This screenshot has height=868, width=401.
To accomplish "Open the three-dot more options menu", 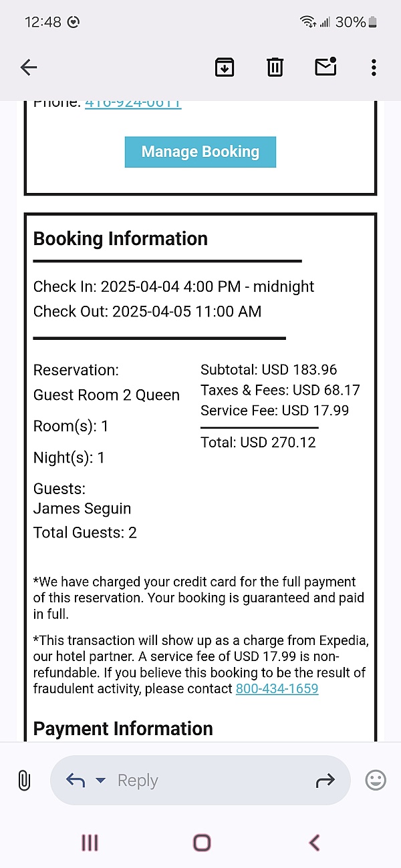I will click(374, 67).
